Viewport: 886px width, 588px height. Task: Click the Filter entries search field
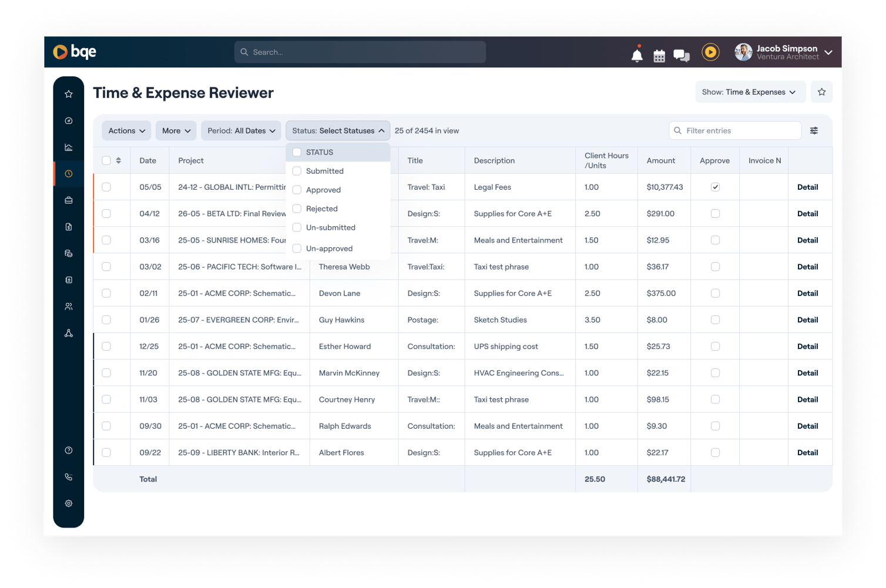(735, 130)
